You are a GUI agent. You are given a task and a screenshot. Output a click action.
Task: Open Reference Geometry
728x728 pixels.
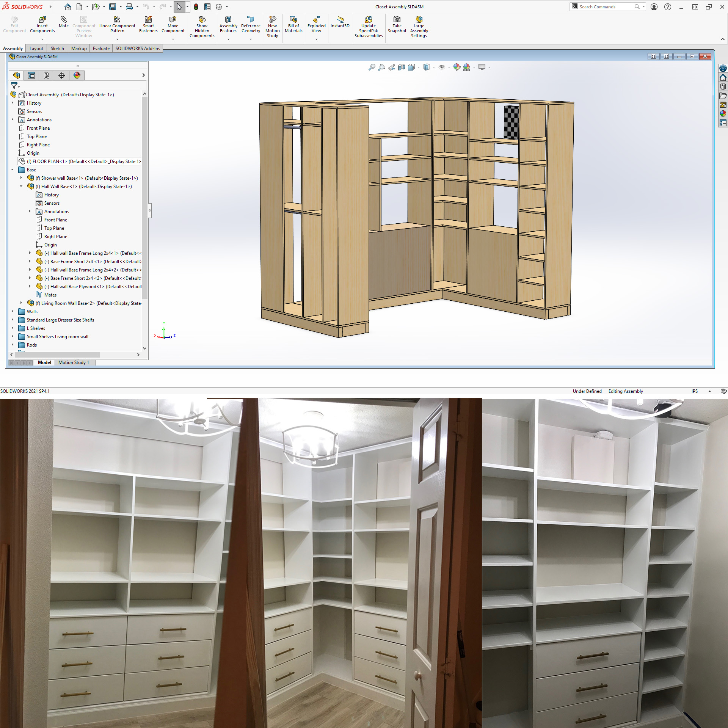click(251, 25)
